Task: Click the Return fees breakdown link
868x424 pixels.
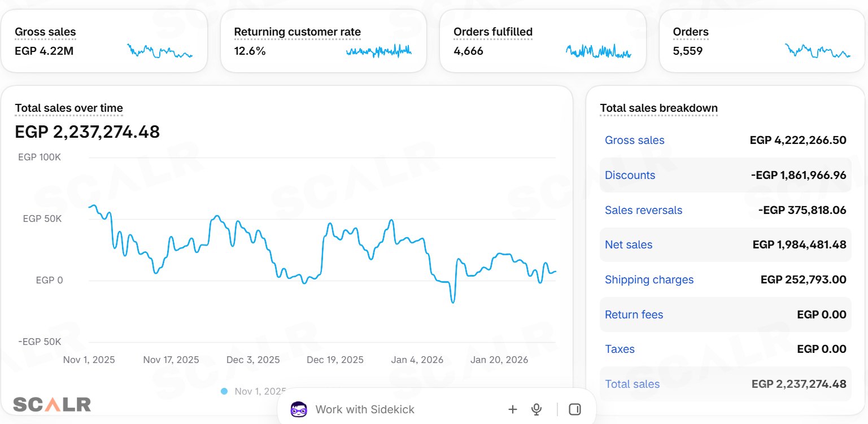Action: (634, 315)
